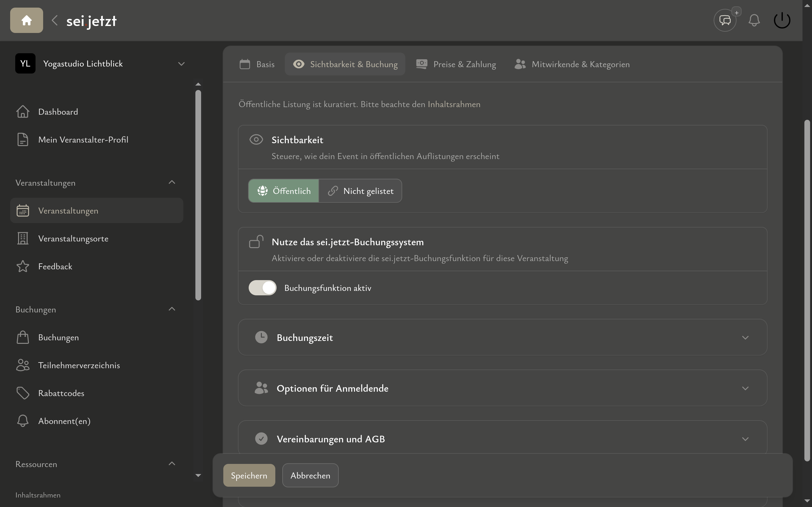812x507 pixels.
Task: Click the home icon button
Action: point(27,21)
